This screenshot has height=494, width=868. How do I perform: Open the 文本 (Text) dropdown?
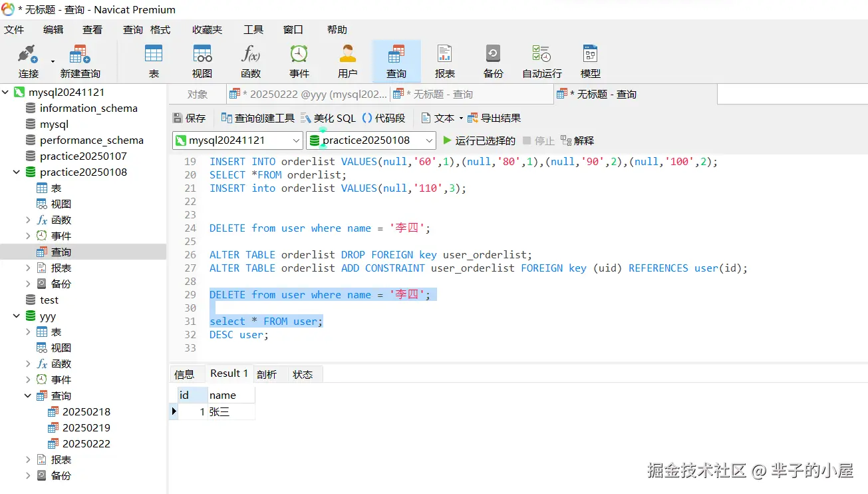[x=442, y=118]
